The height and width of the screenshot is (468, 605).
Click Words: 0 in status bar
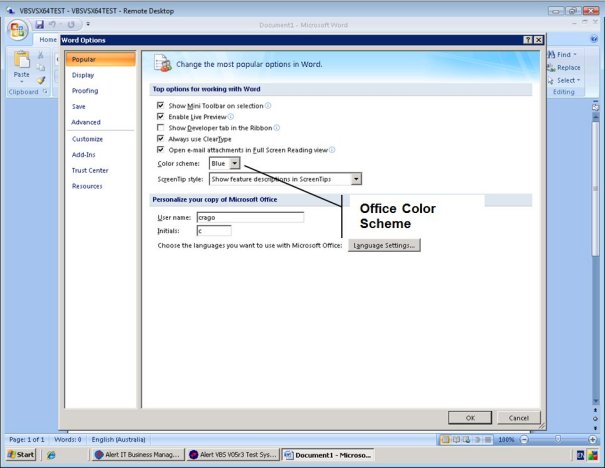68,439
